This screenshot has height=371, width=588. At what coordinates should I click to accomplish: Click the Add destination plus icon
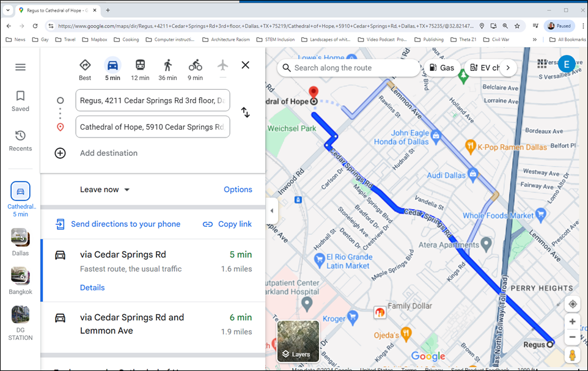point(60,153)
